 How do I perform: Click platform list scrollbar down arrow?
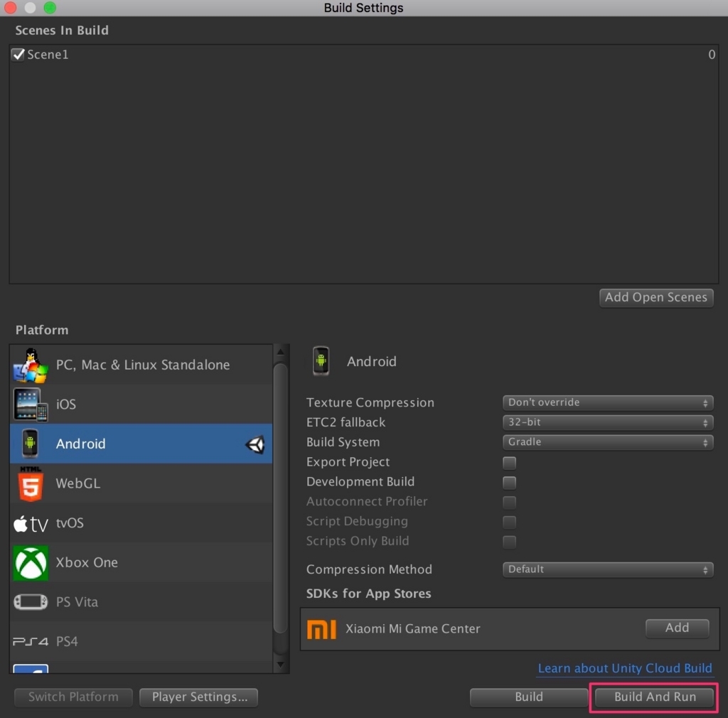click(280, 665)
